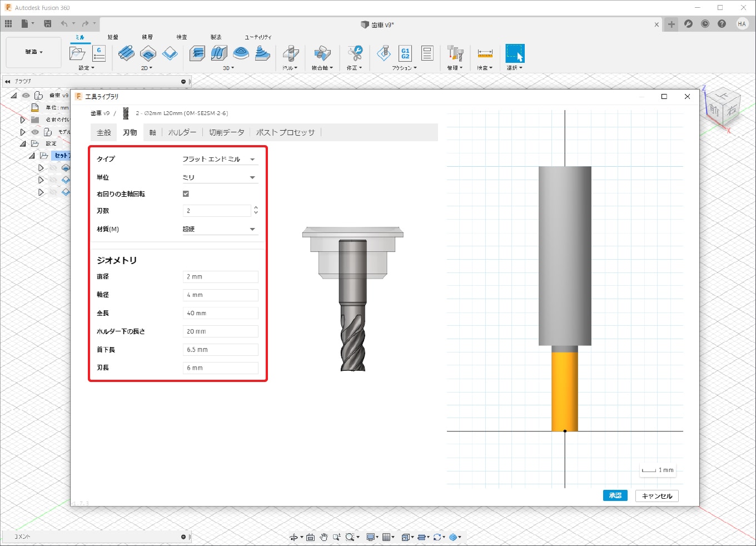Click the new setup folder icon
The width and height of the screenshot is (756, 546).
(x=77, y=53)
